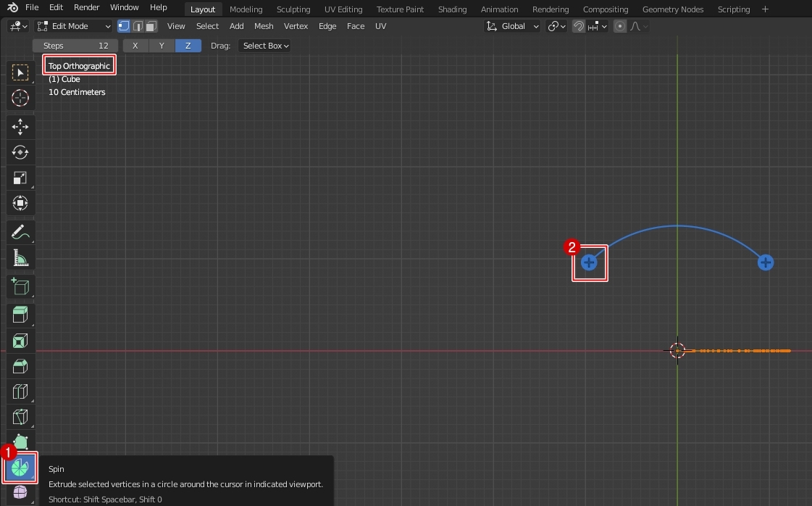Screen dimensions: 812x506
Task: Open Global transform orientation dropdown
Action: click(513, 26)
